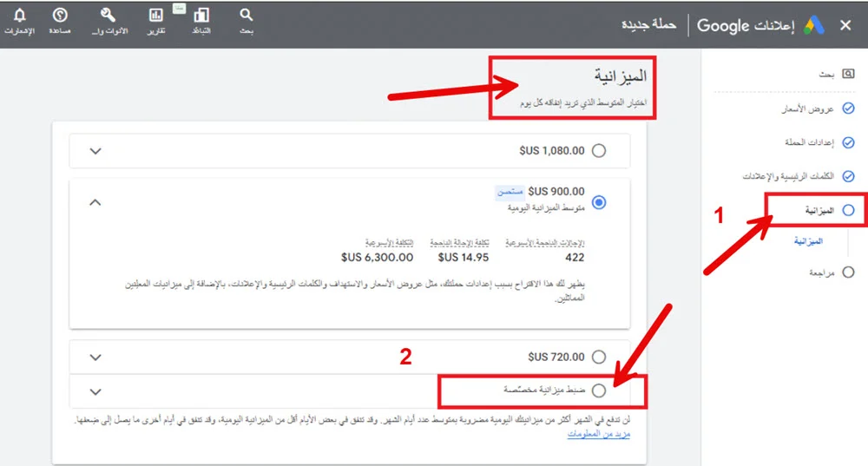Click the completed checkmark beside إعدادات الحملة

[x=848, y=143]
